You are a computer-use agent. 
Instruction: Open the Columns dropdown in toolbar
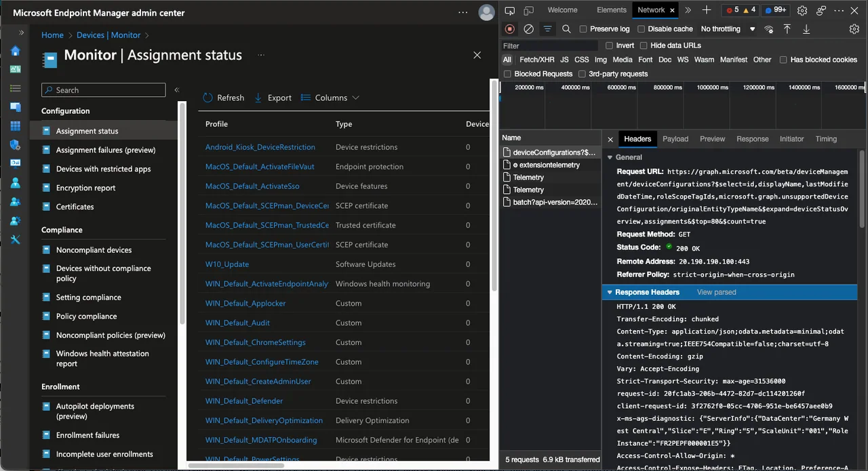pyautogui.click(x=330, y=98)
